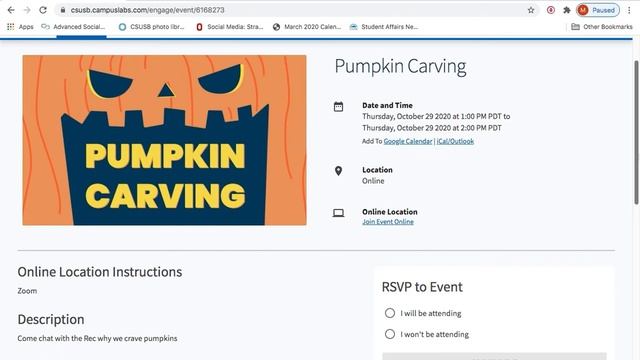Open the CSUSB photo library bookmark
640x360 pixels.
click(151, 27)
